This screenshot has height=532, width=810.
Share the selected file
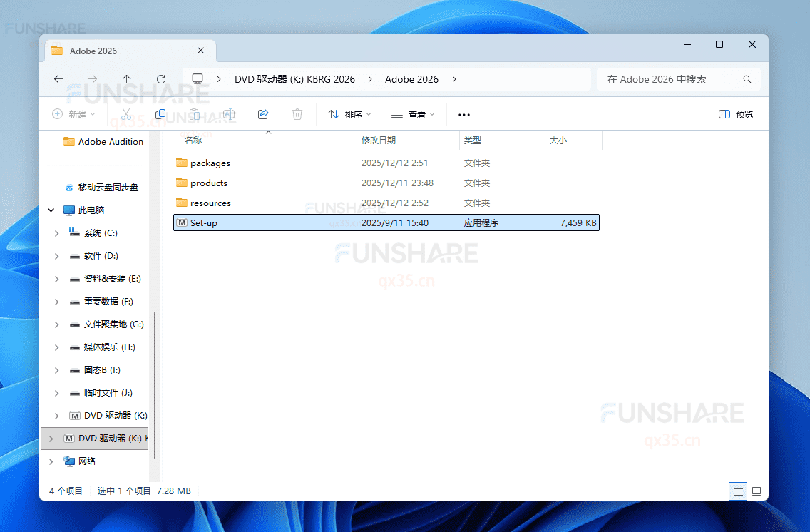click(263, 114)
